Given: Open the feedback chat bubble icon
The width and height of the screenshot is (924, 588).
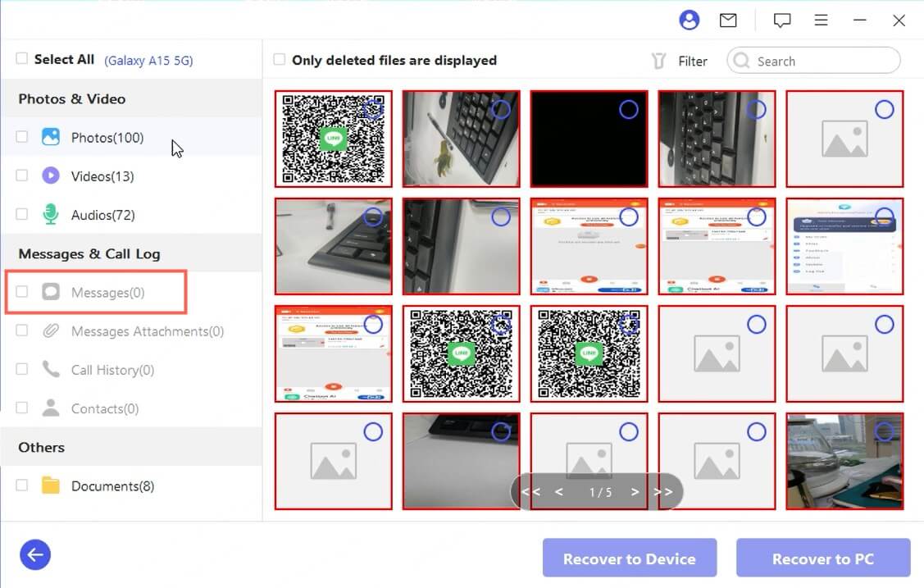Looking at the screenshot, I should (x=781, y=21).
